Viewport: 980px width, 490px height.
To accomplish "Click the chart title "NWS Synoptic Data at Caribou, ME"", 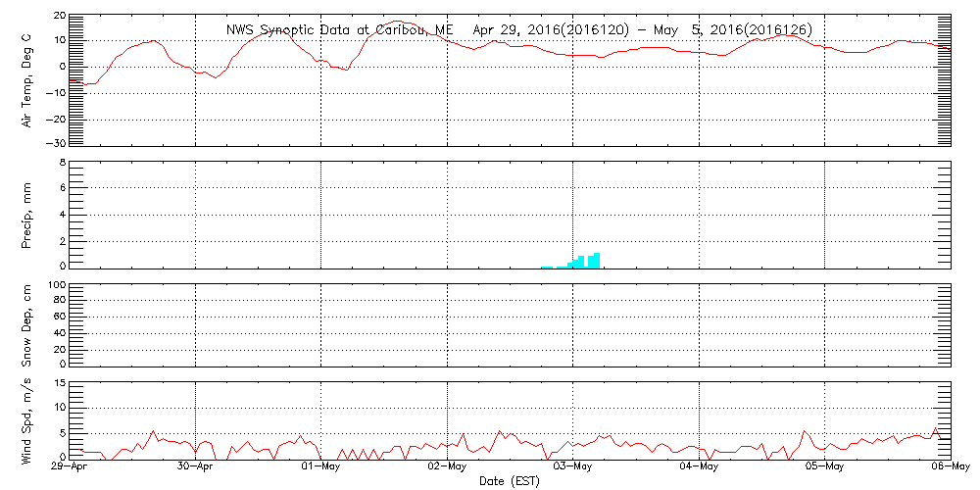I will click(337, 29).
